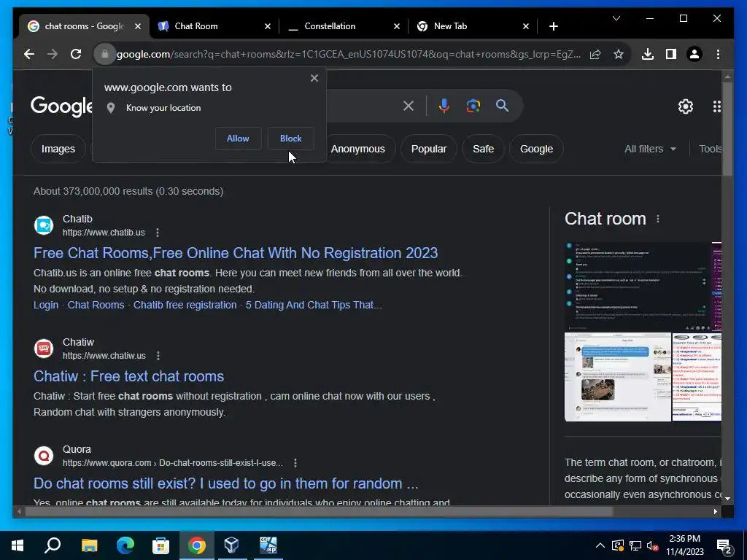Image resolution: width=747 pixels, height=560 pixels.
Task: Allow Google to know your location
Action: (238, 139)
